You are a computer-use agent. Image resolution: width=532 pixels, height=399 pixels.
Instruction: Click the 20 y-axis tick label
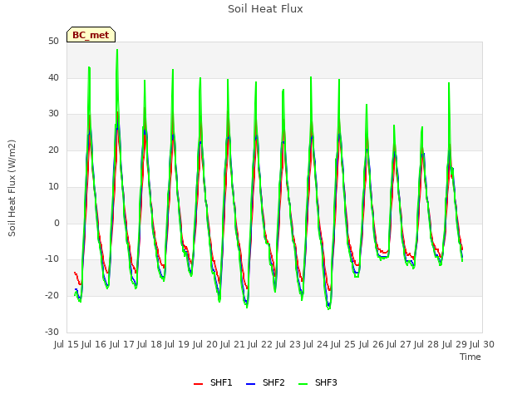coord(53,150)
